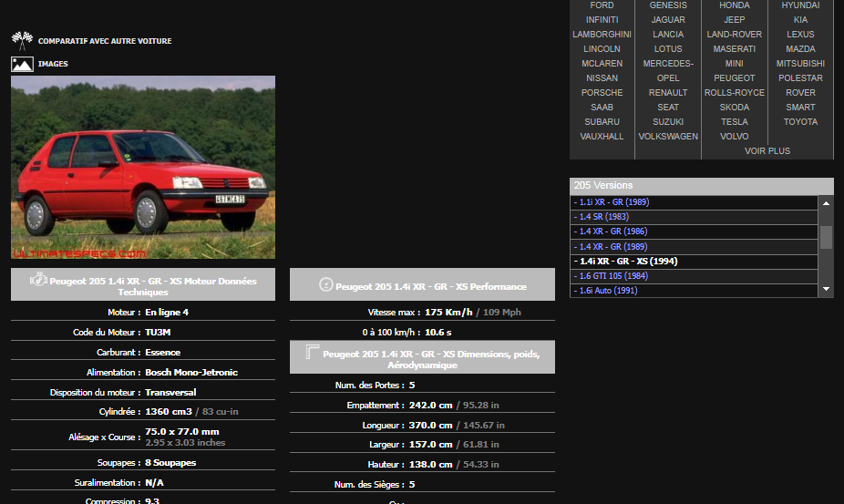The width and height of the screenshot is (844, 504).
Task: Click the TU3M engine code value
Action: [x=158, y=333]
